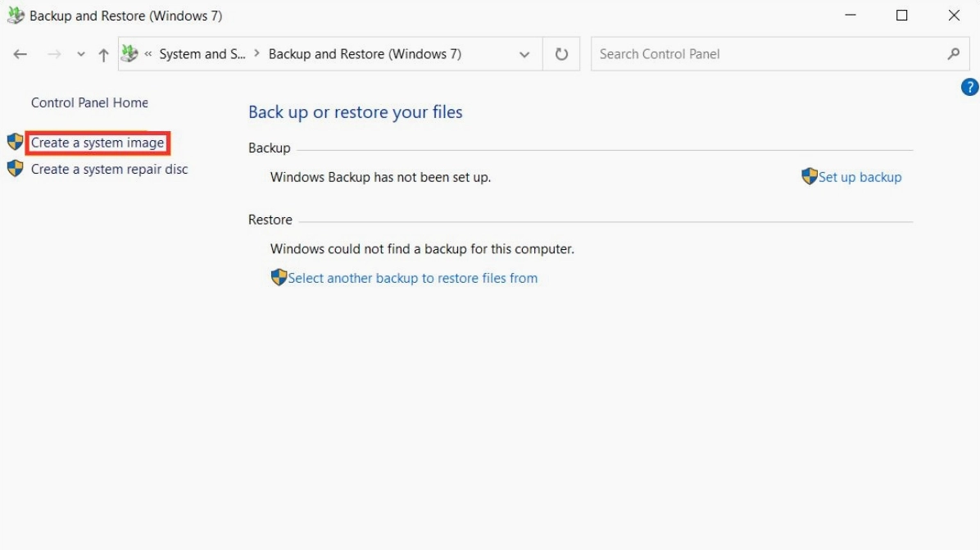Click the refresh icon next to address bar
This screenshot has width=980, height=550.
point(563,53)
